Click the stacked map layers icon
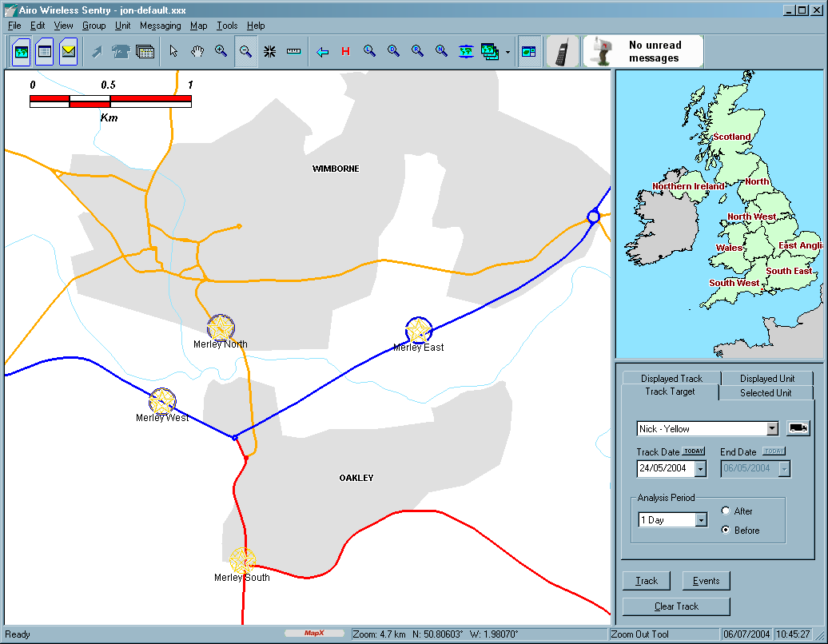The height and width of the screenshot is (644, 828). (x=490, y=51)
